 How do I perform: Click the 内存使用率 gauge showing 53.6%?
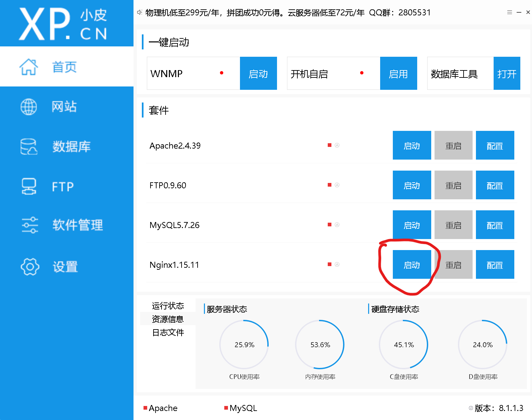(x=320, y=345)
